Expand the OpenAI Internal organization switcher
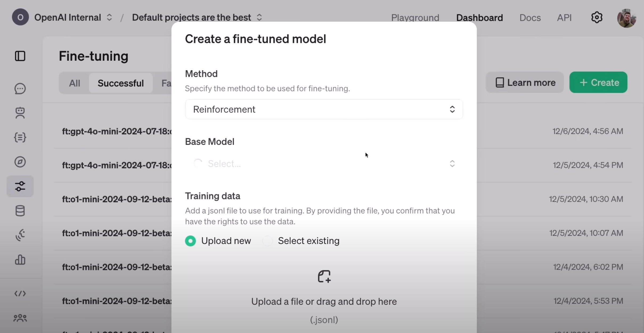644x333 pixels. [109, 18]
